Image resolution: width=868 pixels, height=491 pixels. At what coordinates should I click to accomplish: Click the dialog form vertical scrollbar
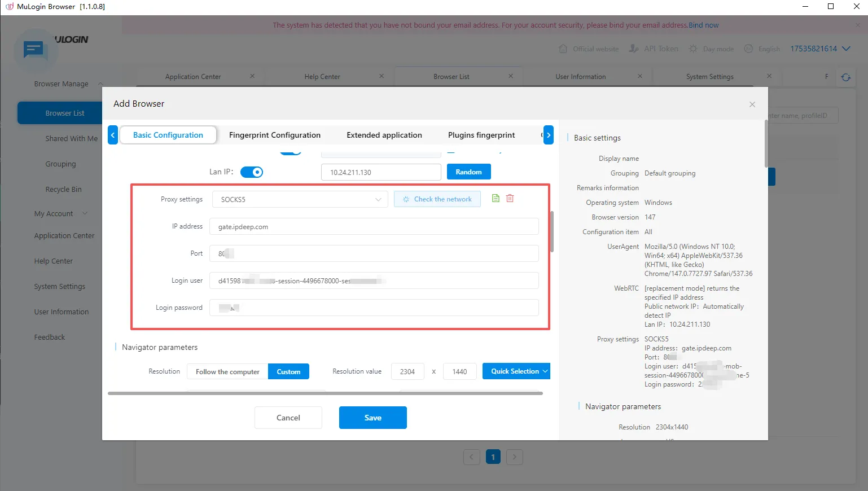(x=552, y=231)
